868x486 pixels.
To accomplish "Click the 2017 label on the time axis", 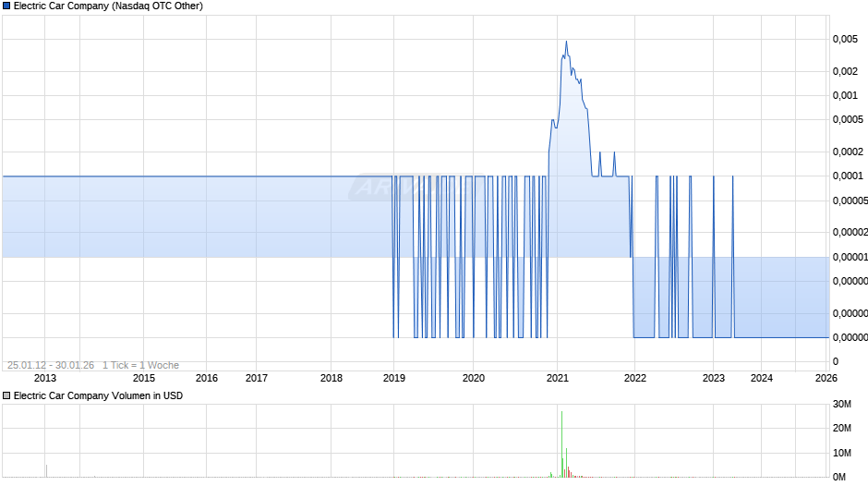I will click(257, 378).
